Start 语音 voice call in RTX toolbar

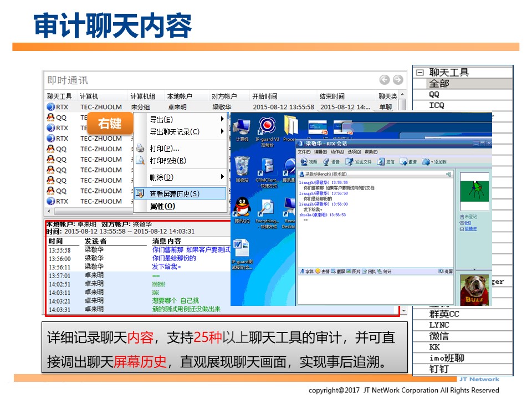[x=331, y=162]
